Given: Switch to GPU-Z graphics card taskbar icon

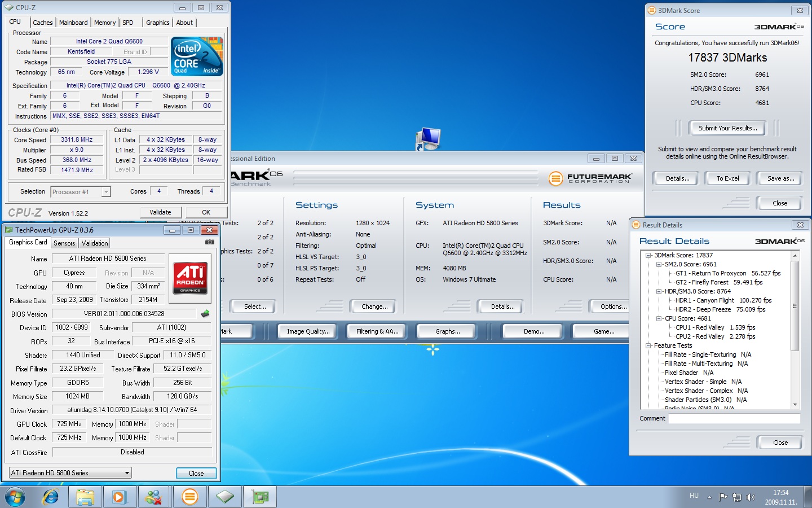Looking at the screenshot, I should [260, 497].
